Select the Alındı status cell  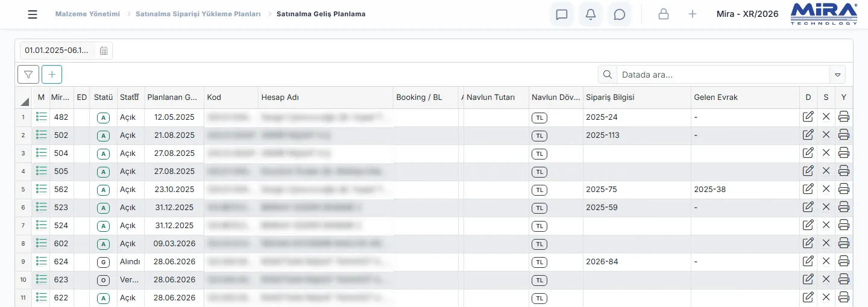point(131,262)
